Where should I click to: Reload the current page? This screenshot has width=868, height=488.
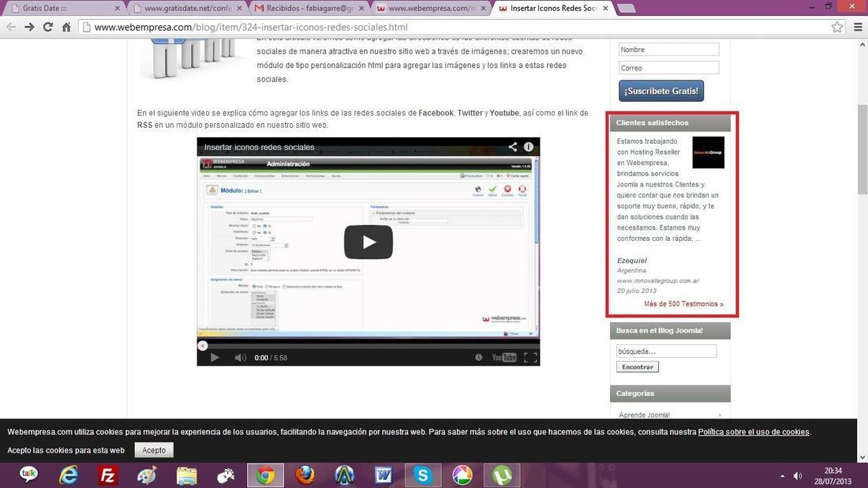(47, 27)
